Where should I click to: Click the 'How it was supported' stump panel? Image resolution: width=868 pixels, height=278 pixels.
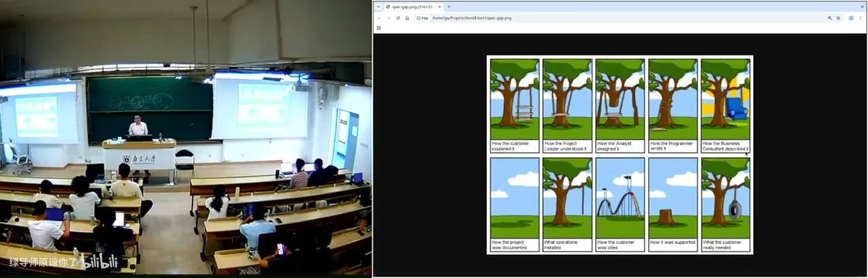[673, 205]
